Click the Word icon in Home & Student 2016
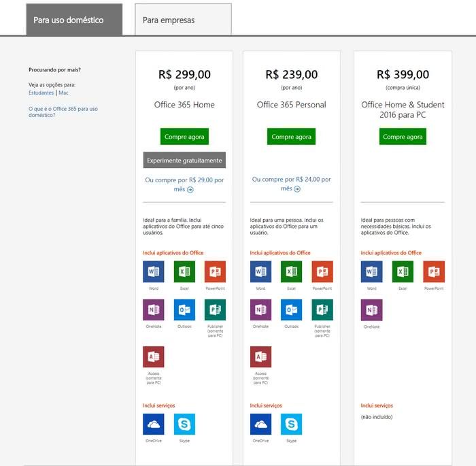 tap(372, 271)
